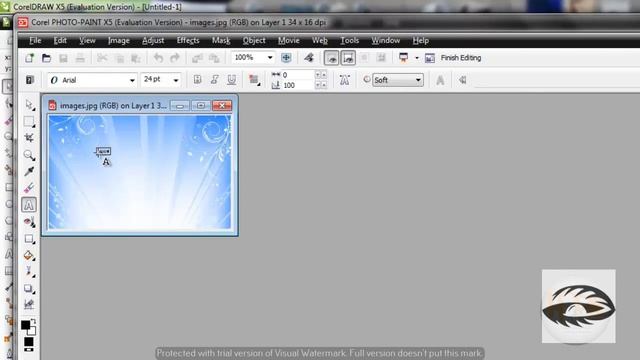Open the File menu
Image resolution: width=640 pixels, height=360 pixels.
pyautogui.click(x=35, y=40)
